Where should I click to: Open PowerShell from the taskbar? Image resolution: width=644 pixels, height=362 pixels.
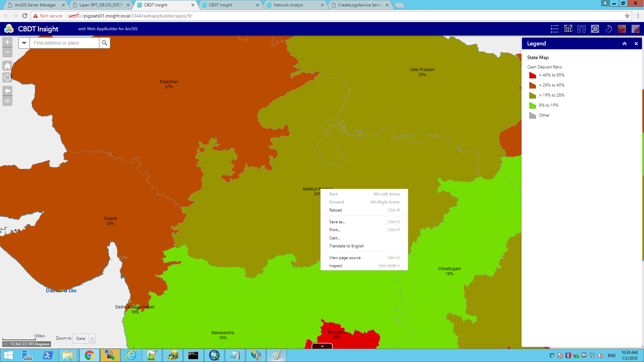pos(48,355)
